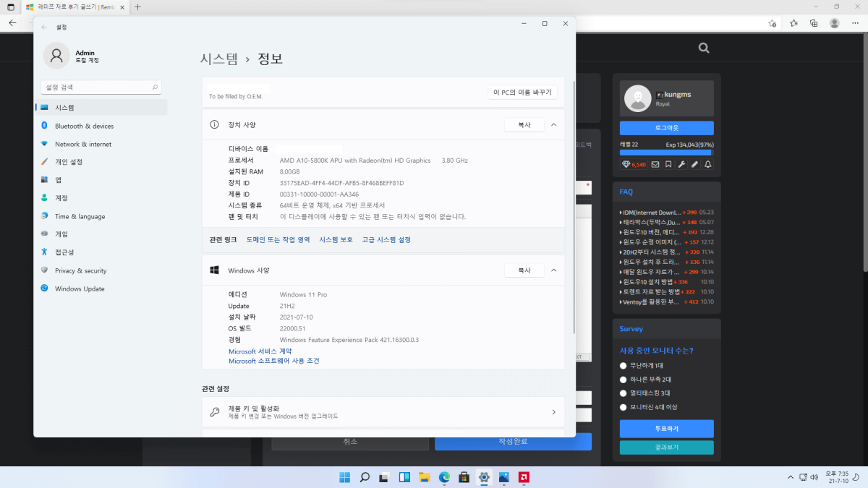Open Time & language settings
The image size is (868, 488).
pyautogui.click(x=101, y=216)
